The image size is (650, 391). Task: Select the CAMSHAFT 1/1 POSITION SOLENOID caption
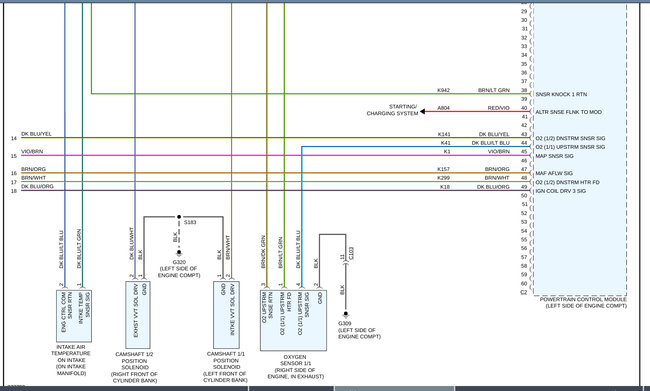tap(226, 367)
